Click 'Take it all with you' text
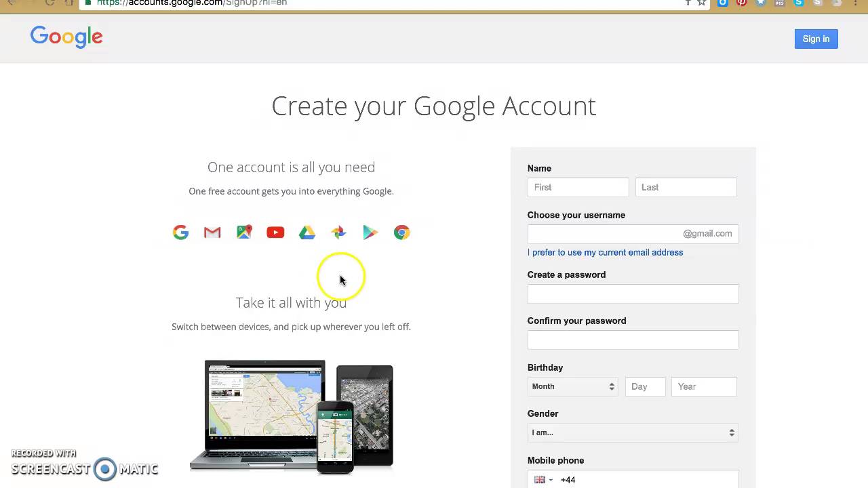Screen dimensions: 868x488 click(x=291, y=302)
